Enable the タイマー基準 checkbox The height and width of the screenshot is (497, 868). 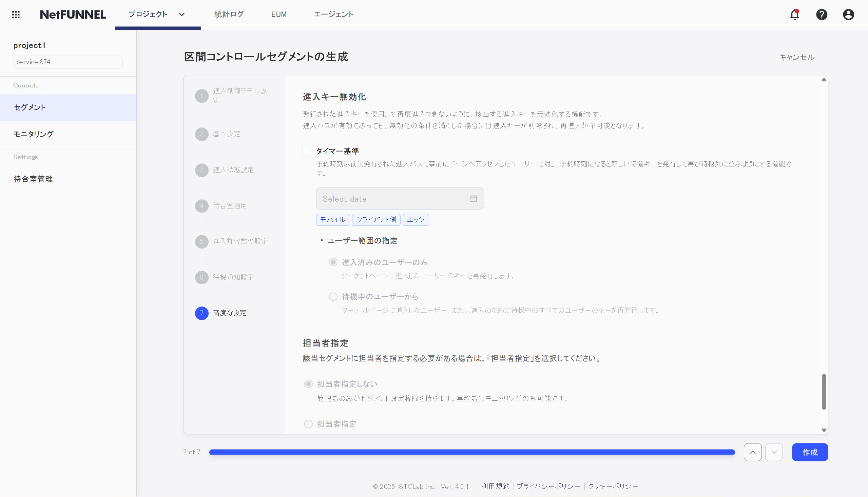tap(307, 151)
